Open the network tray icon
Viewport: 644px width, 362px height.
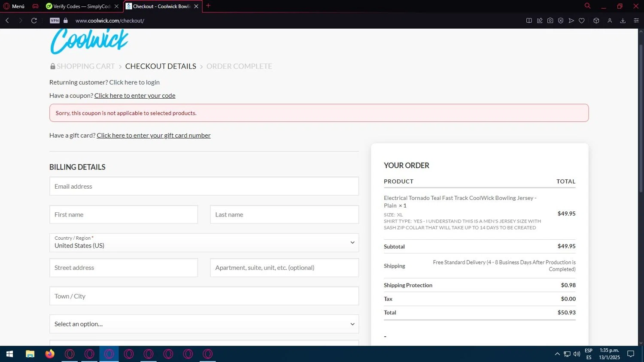(x=567, y=354)
